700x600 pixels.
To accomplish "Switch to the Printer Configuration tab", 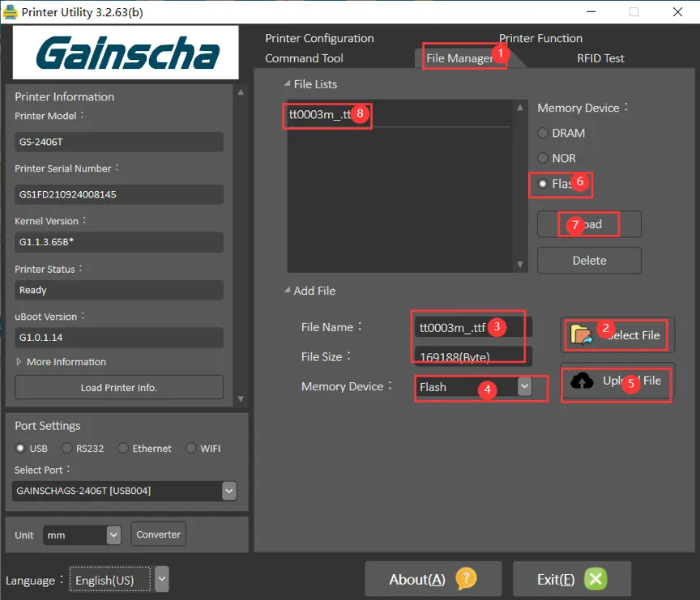I will [319, 38].
